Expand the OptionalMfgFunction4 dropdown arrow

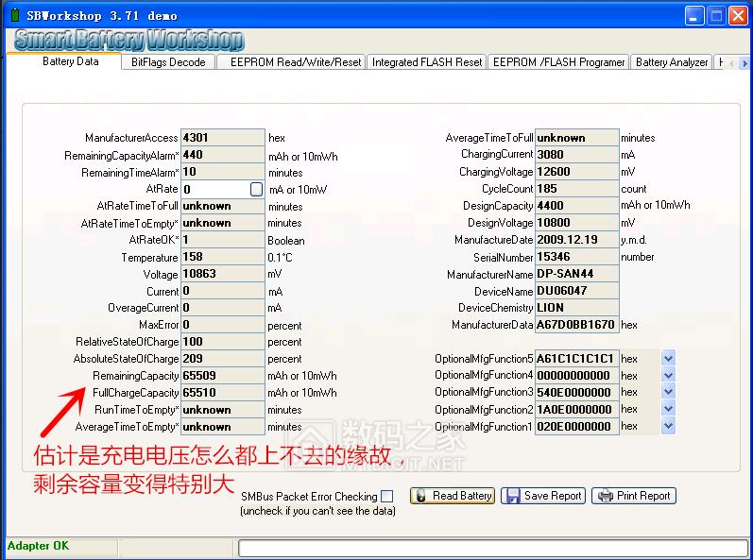pyautogui.click(x=668, y=376)
